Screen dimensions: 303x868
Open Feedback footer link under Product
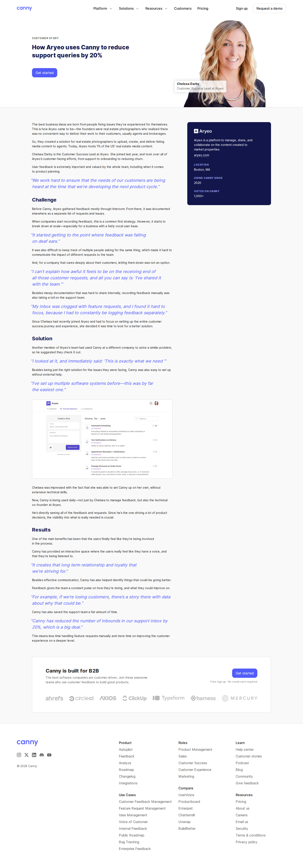tap(126, 756)
